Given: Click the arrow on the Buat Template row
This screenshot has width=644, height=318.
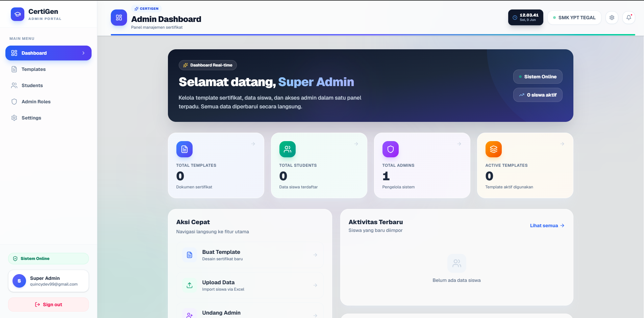Looking at the screenshot, I should pos(315,255).
